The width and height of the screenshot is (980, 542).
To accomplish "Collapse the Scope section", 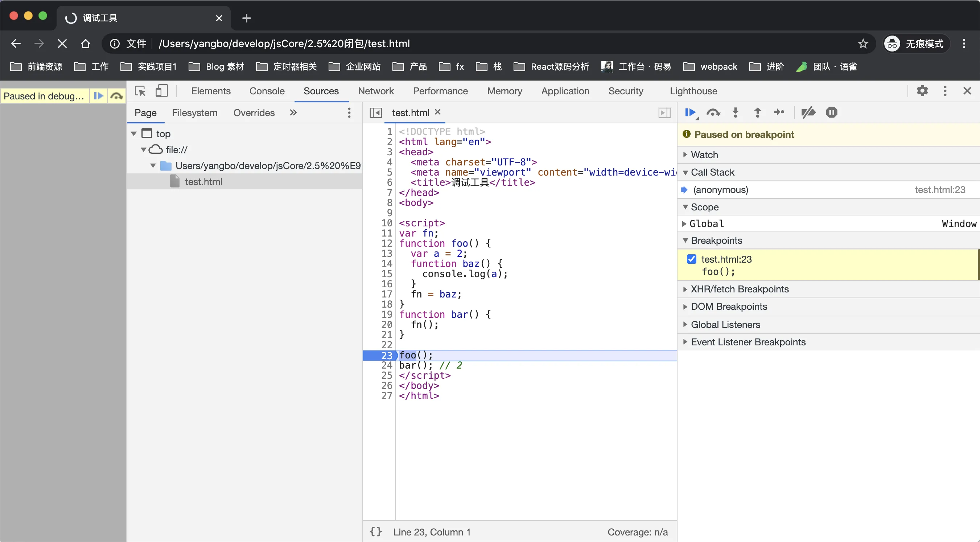I will pos(685,207).
